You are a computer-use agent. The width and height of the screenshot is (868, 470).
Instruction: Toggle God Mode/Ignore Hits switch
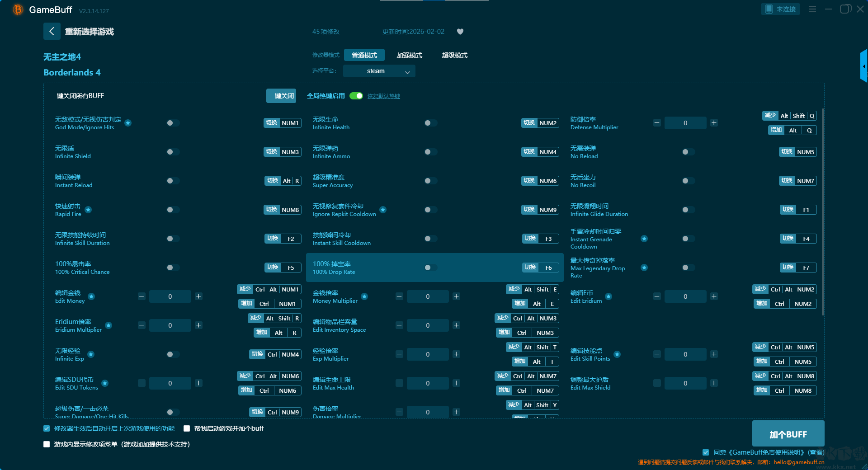tap(172, 123)
